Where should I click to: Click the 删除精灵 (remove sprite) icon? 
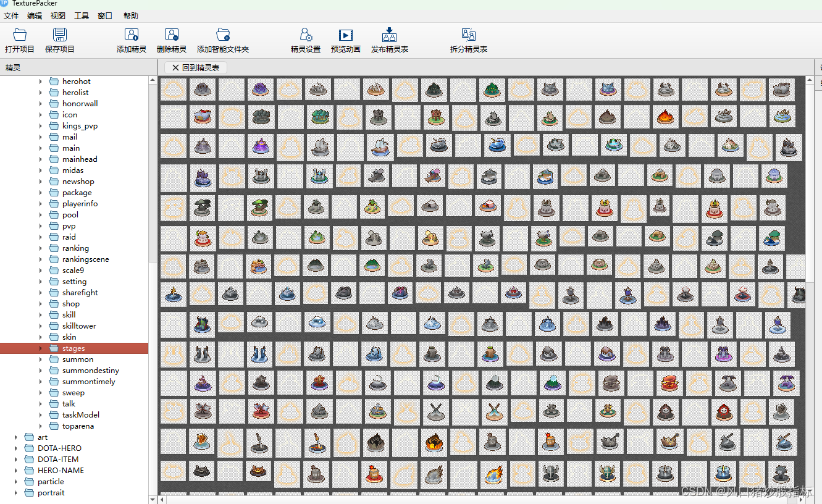[x=172, y=35]
